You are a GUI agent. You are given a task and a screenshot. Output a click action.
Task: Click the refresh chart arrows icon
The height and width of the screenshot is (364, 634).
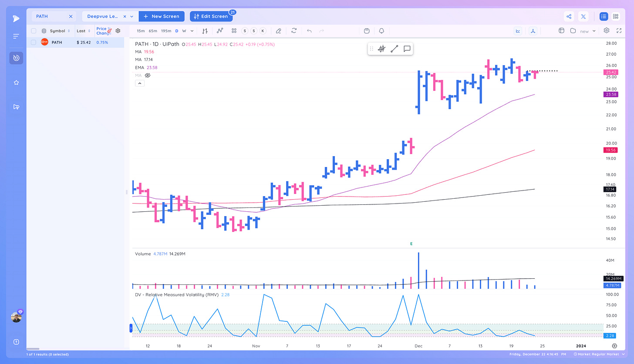pos(294,31)
